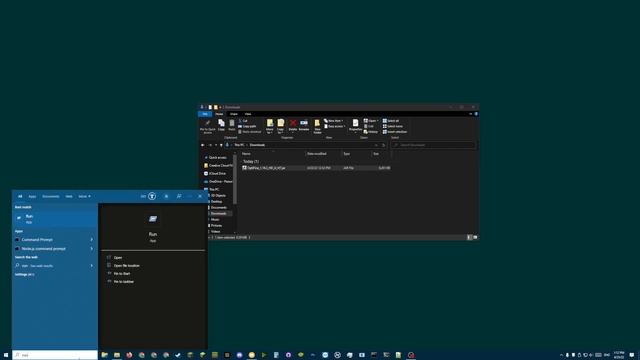Image resolution: width=640 pixels, height=360 pixels.
Task: Click the taskbar search box
Action: pyautogui.click(x=55, y=355)
